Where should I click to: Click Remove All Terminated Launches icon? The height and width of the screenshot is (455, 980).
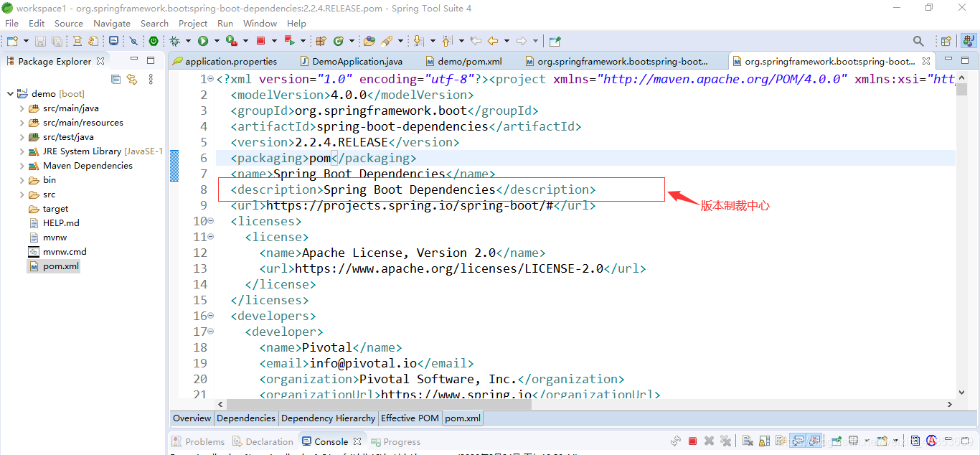[x=725, y=441]
